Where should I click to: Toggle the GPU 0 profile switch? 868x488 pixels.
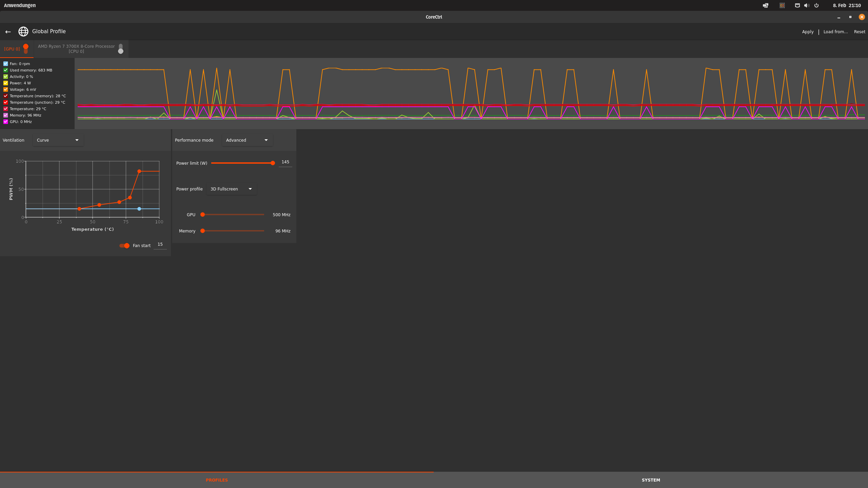(26, 49)
